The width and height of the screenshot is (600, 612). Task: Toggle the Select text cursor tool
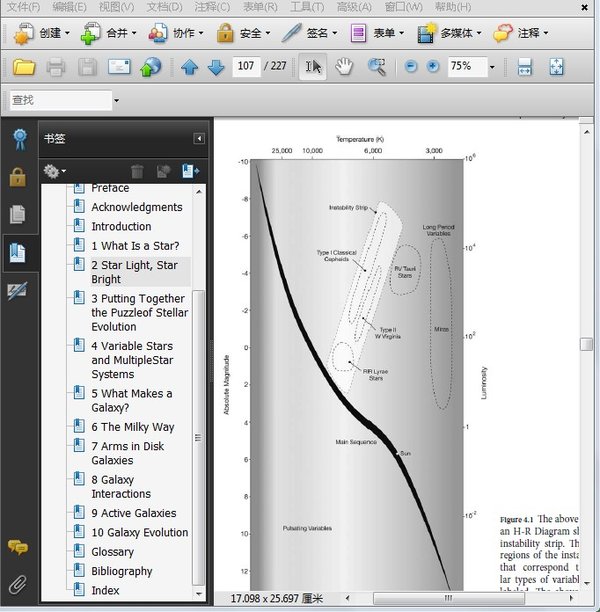[x=313, y=67]
